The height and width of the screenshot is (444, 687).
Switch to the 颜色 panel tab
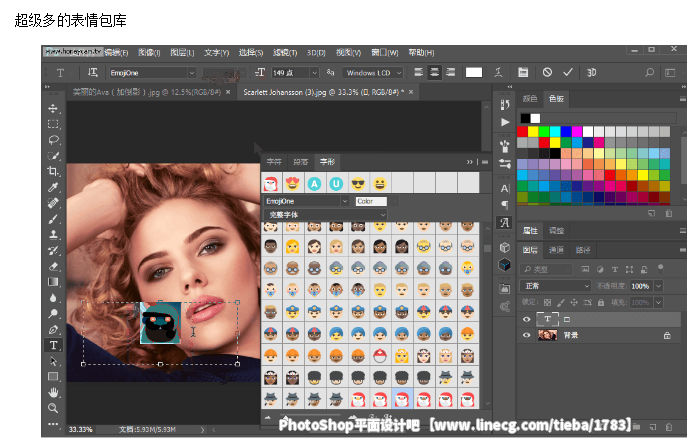530,99
